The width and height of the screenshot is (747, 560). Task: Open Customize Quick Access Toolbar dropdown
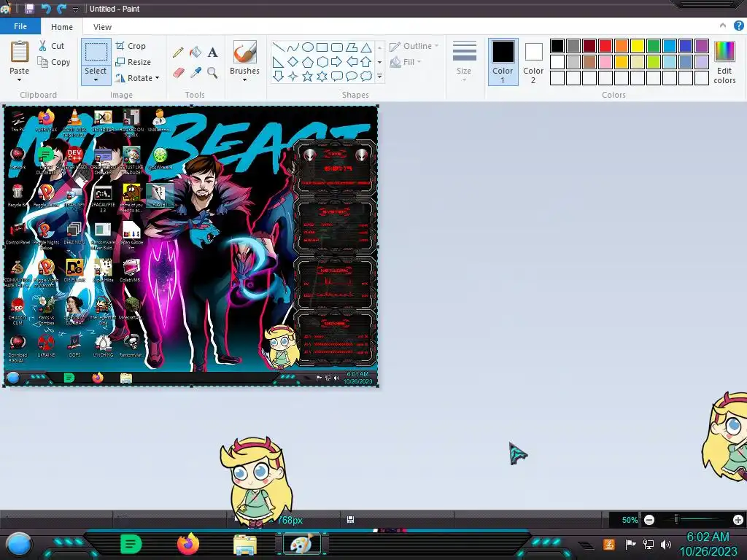coord(75,9)
